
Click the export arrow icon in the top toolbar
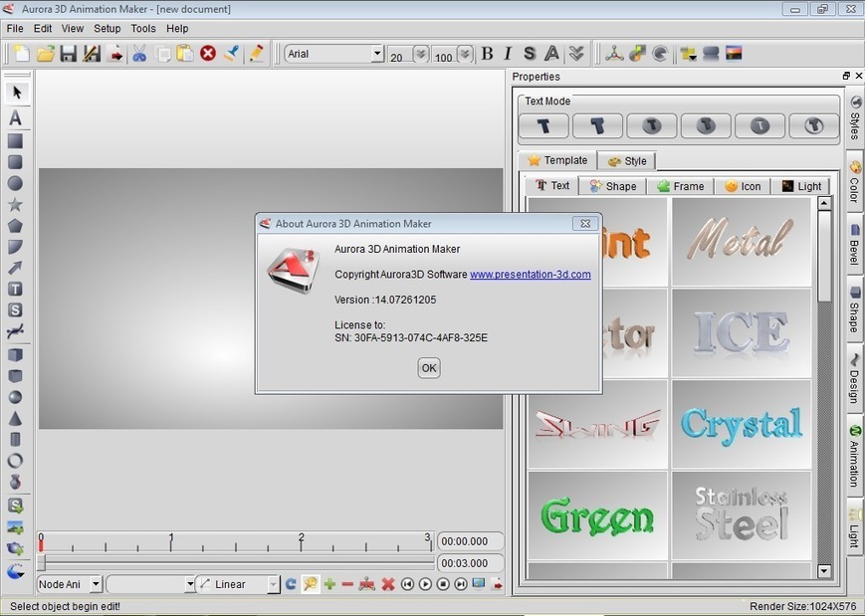[x=115, y=54]
